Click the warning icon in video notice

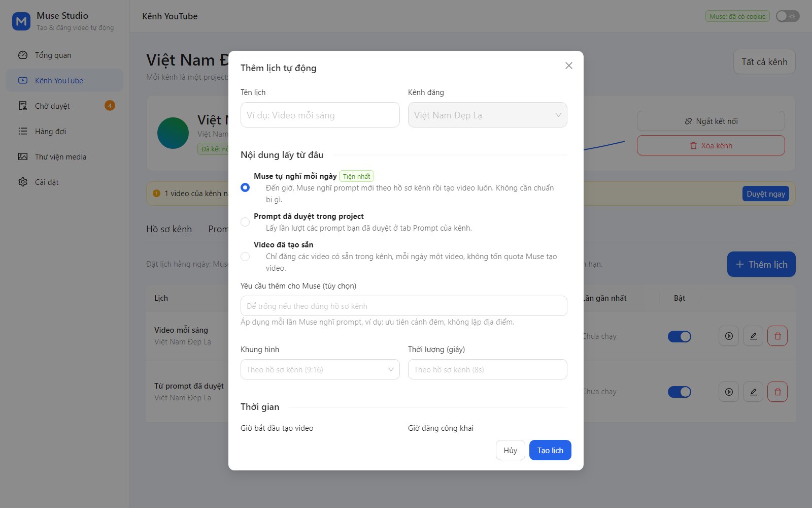pos(156,193)
